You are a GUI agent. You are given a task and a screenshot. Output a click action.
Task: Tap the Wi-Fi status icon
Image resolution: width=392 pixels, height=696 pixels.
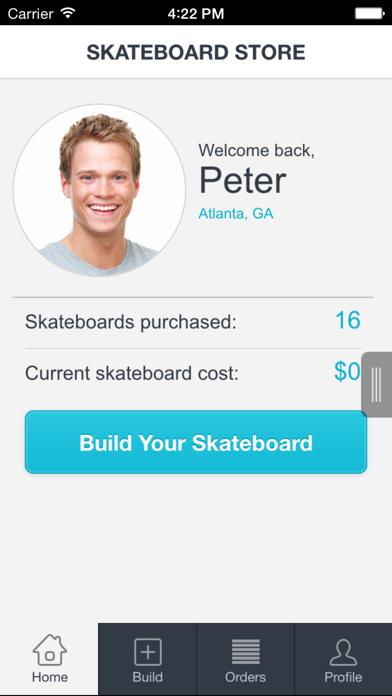pyautogui.click(x=68, y=13)
